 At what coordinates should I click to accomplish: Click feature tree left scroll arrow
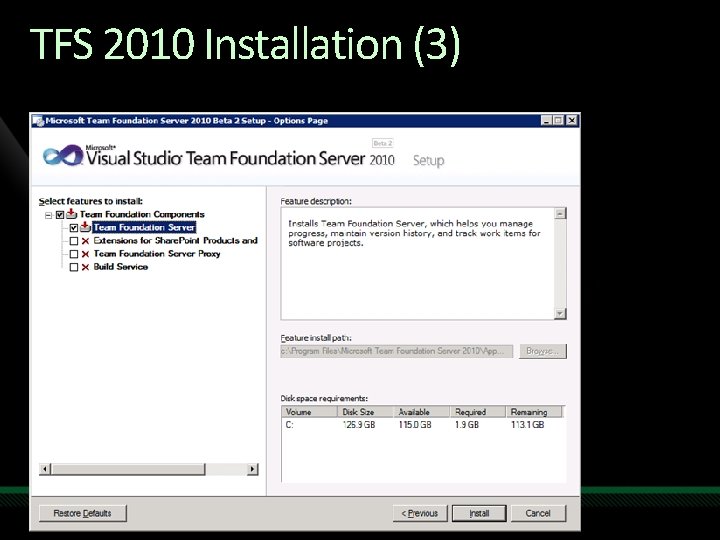(45, 469)
